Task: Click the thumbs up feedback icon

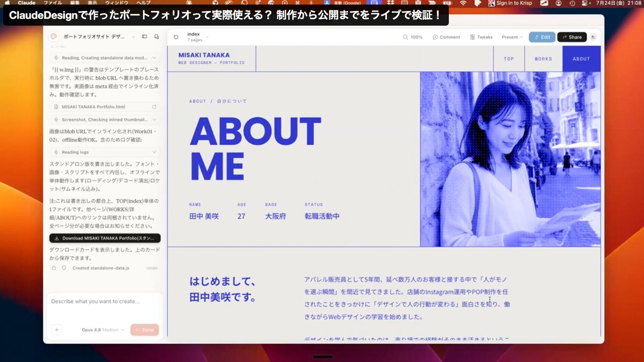Action: (54, 268)
